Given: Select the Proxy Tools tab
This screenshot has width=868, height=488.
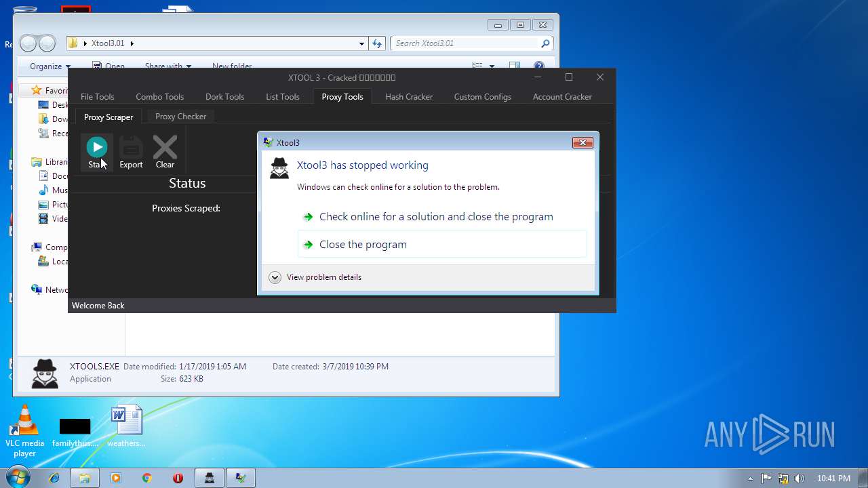Looking at the screenshot, I should point(342,97).
